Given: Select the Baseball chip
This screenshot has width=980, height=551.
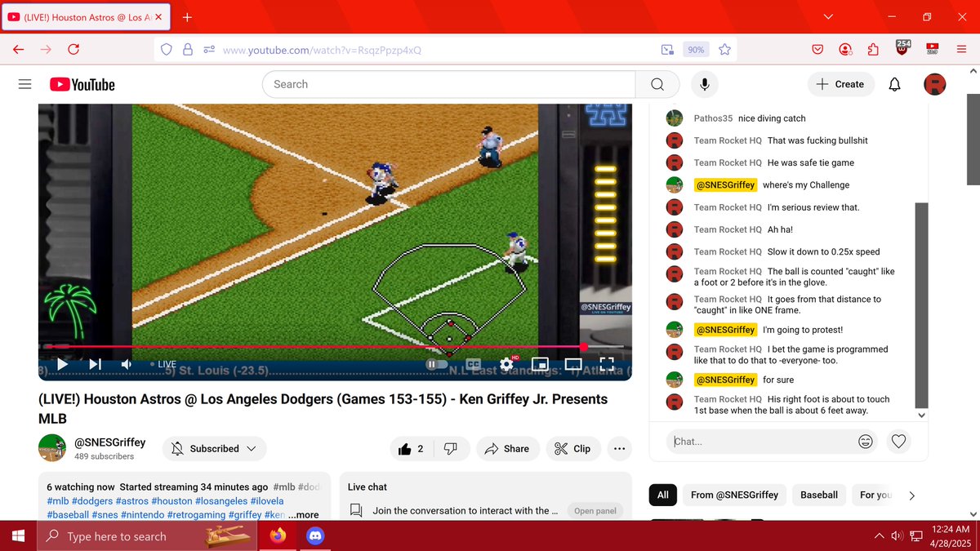Looking at the screenshot, I should point(819,495).
